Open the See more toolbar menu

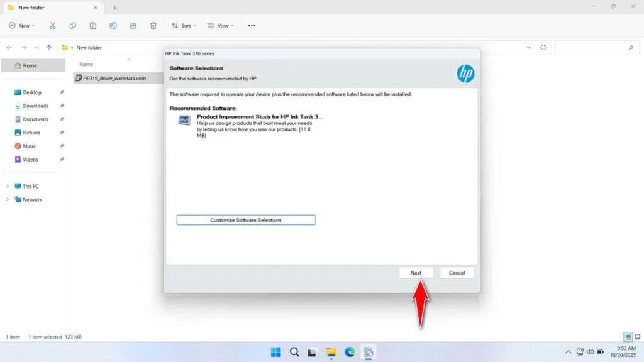[x=252, y=25]
